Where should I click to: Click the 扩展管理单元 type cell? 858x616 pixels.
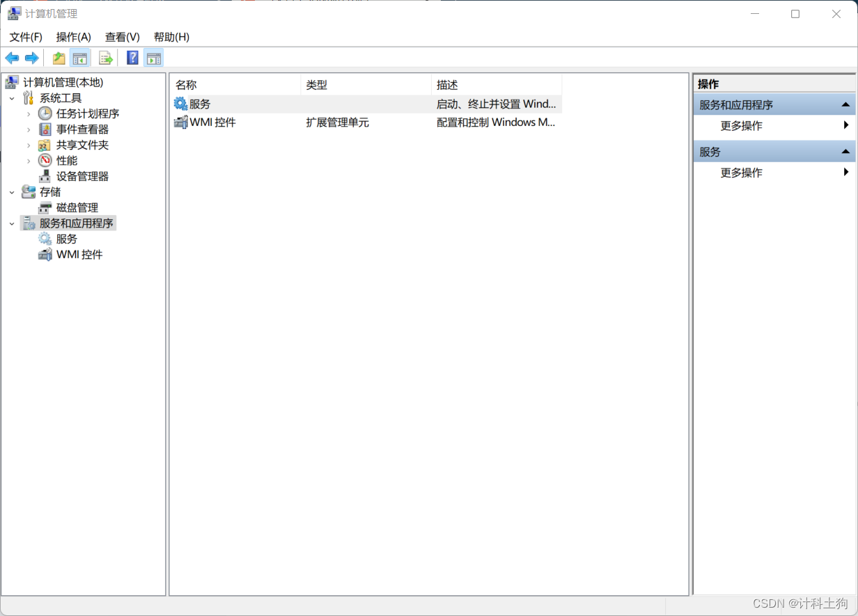pyautogui.click(x=338, y=123)
